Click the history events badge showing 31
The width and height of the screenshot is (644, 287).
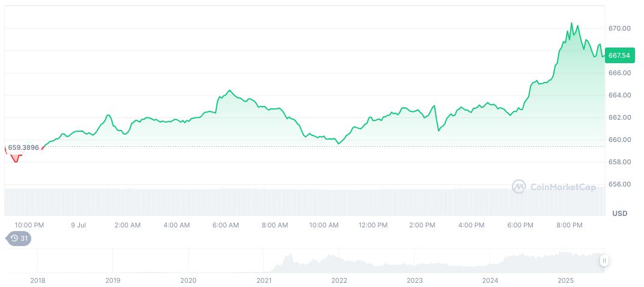click(x=19, y=238)
